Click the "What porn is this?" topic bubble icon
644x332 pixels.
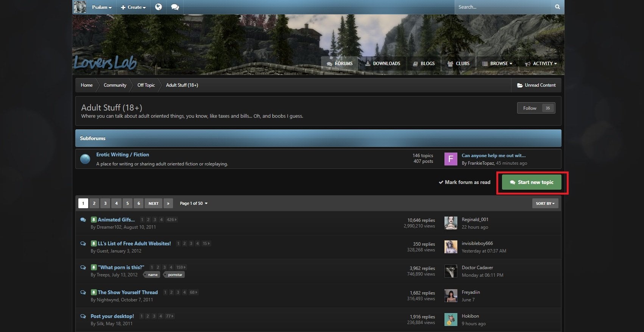(83, 267)
